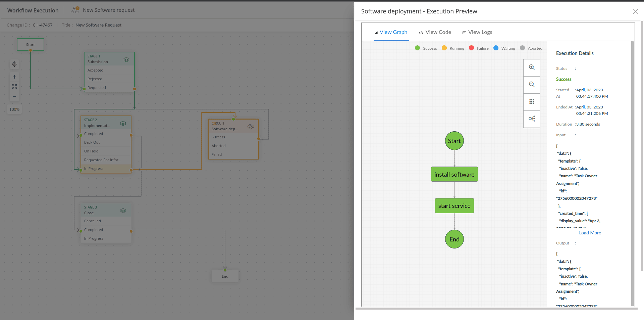Select the install software node
Viewport: 644px width, 320px height.
click(454, 174)
